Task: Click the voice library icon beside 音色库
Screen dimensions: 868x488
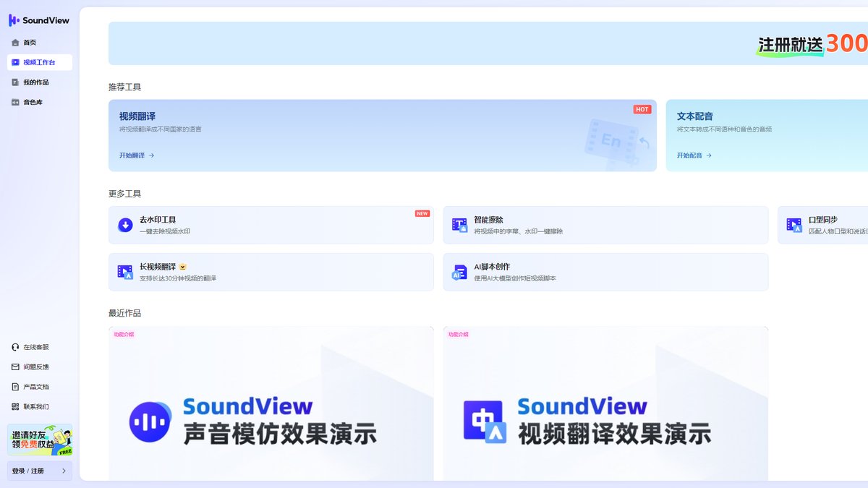Action: pyautogui.click(x=16, y=103)
